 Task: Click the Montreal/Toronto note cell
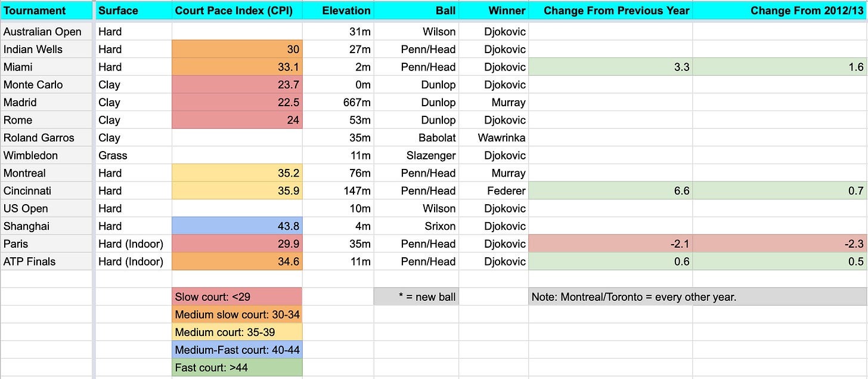tap(697, 297)
